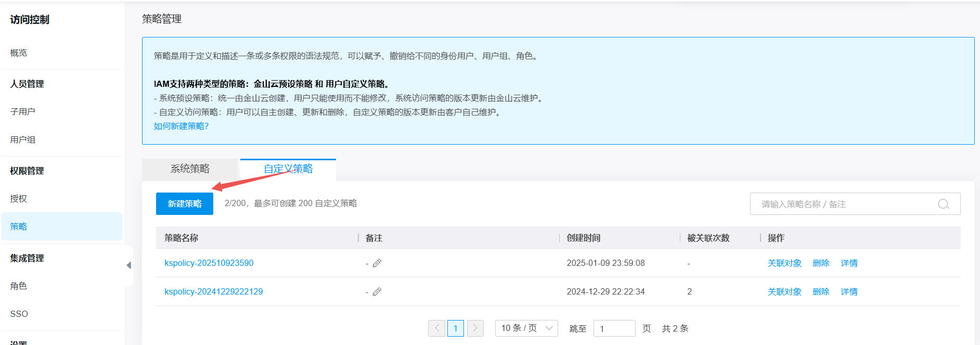The width and height of the screenshot is (980, 345).
Task: Delete the kspolicy-20241229222129 policy
Action: click(x=820, y=292)
